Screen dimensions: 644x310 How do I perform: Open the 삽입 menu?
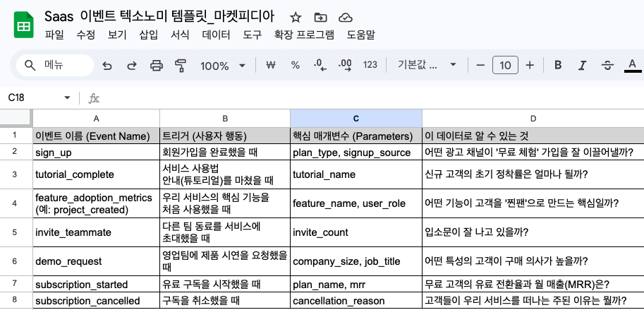click(149, 35)
